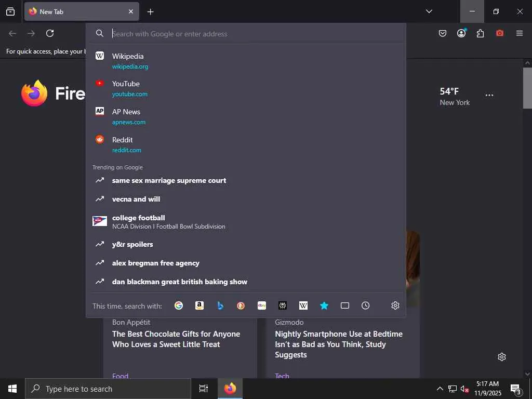
Task: Select the AP News suggestion
Action: (x=246, y=116)
